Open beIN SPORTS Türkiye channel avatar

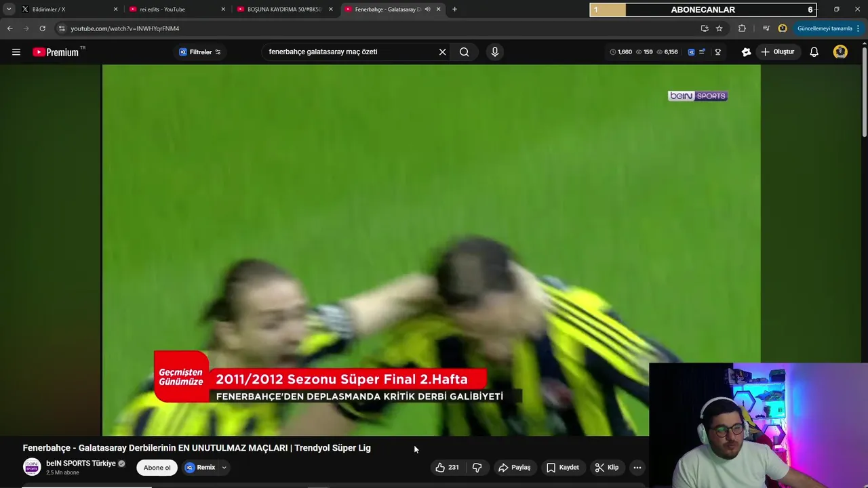pyautogui.click(x=32, y=467)
